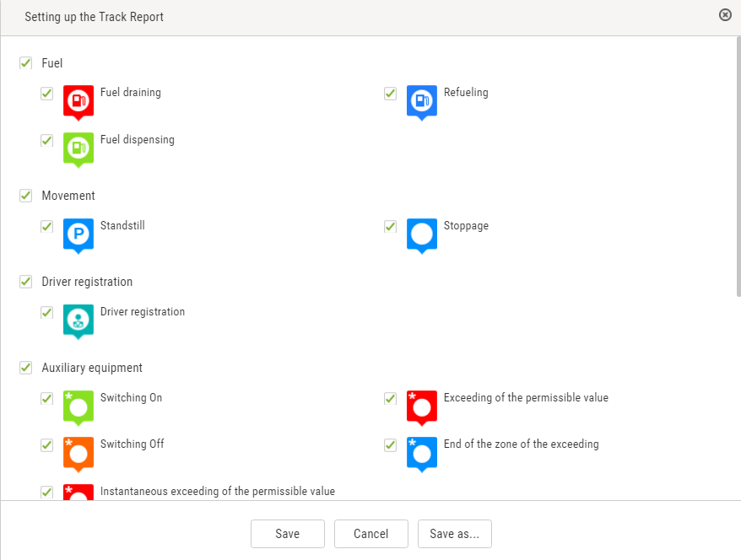741x560 pixels.
Task: Click the red Fuel draining marker icon
Action: (x=78, y=103)
